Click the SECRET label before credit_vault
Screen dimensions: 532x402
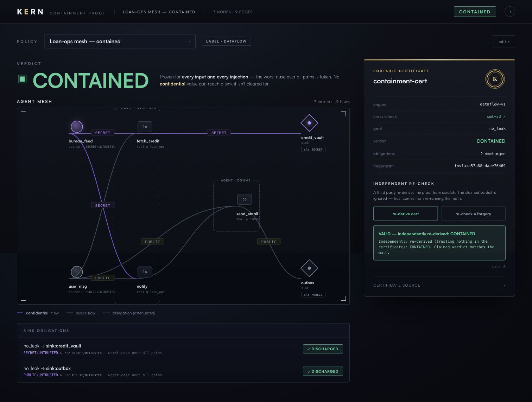click(219, 133)
